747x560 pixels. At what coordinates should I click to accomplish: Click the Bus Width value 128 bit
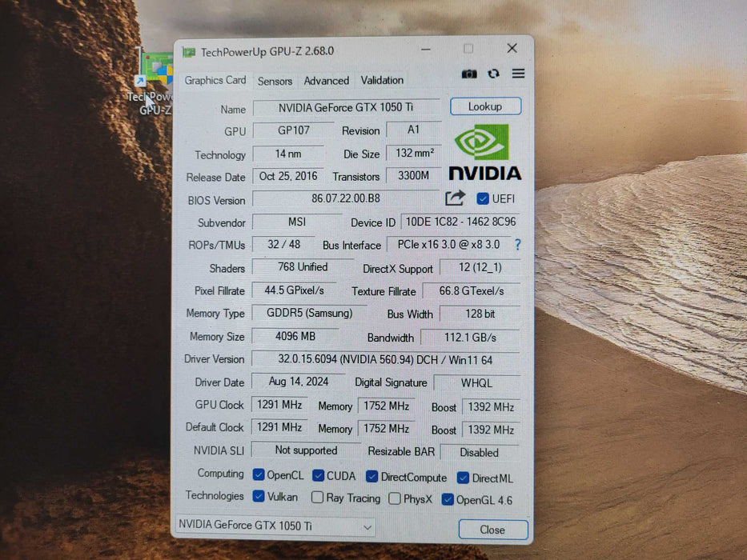pyautogui.click(x=480, y=314)
